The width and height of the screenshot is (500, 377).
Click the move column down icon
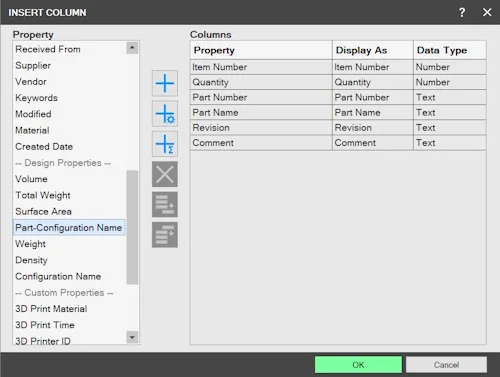165,235
